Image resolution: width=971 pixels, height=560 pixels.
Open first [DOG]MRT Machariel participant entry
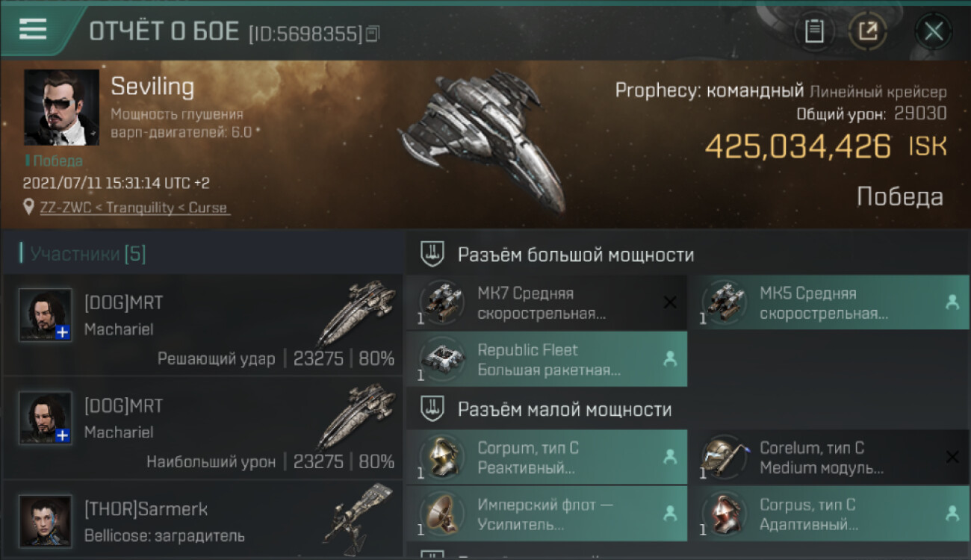point(202,325)
